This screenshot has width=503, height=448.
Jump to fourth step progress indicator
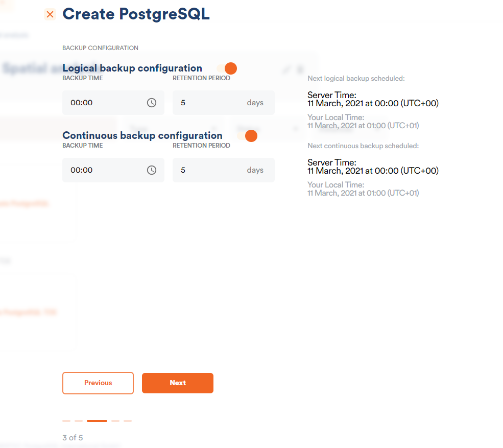pos(115,421)
